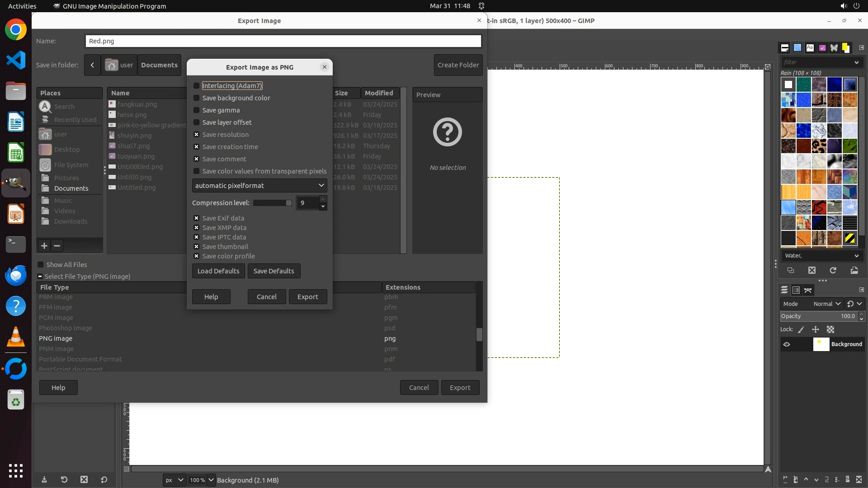Open the automatic pixelformat dropdown
Screen dimensions: 868x488
tap(259, 186)
